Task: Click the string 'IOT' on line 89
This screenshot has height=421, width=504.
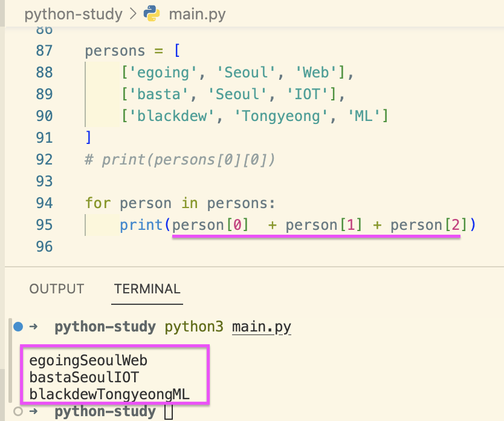Action: tap(307, 94)
